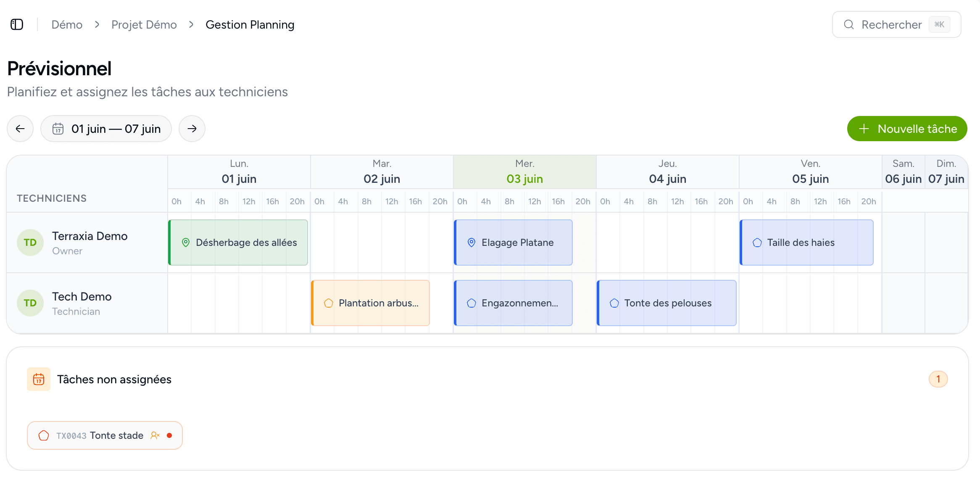Click the unassigned tasks calendar icon
This screenshot has height=485, width=980.
(x=39, y=379)
